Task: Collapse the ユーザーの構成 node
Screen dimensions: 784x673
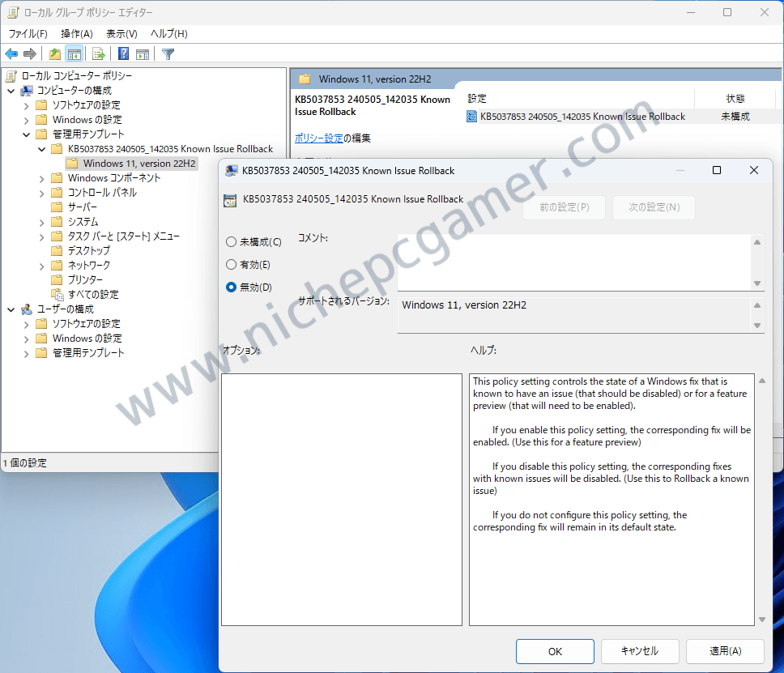Action: tap(11, 310)
